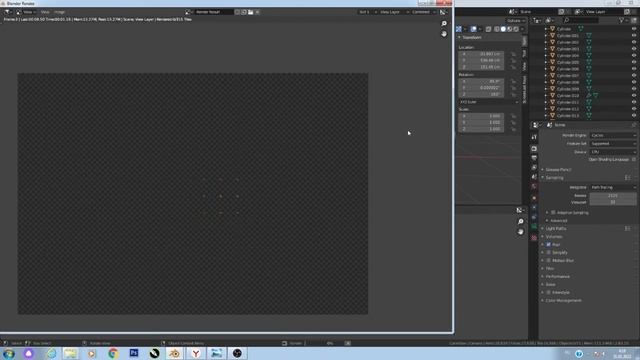Click the pan hand icon in render window
This screenshot has width=640, height=360.
tap(444, 34)
